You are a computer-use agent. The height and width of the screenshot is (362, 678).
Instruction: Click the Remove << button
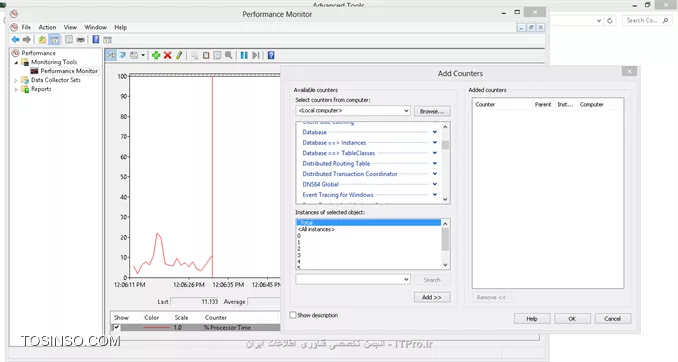pos(491,297)
